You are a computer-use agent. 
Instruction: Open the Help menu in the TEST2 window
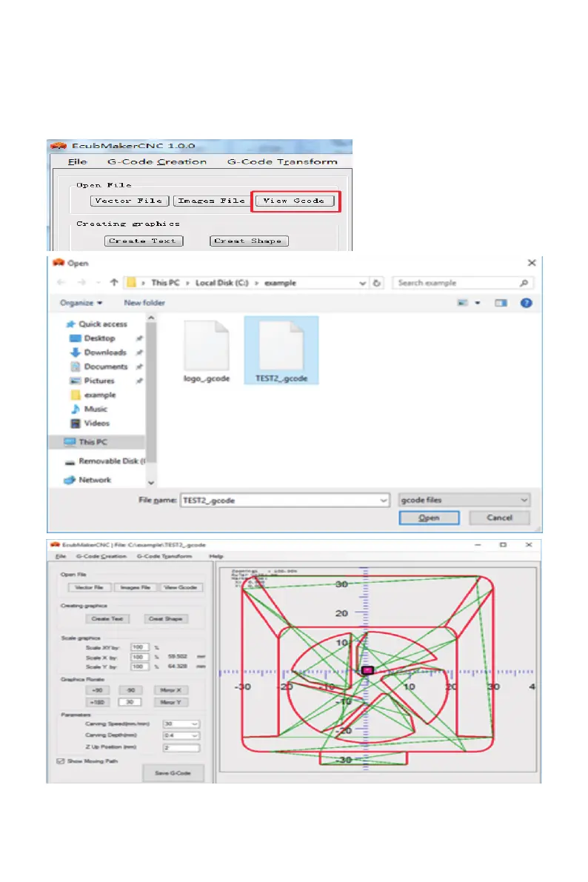click(x=216, y=556)
